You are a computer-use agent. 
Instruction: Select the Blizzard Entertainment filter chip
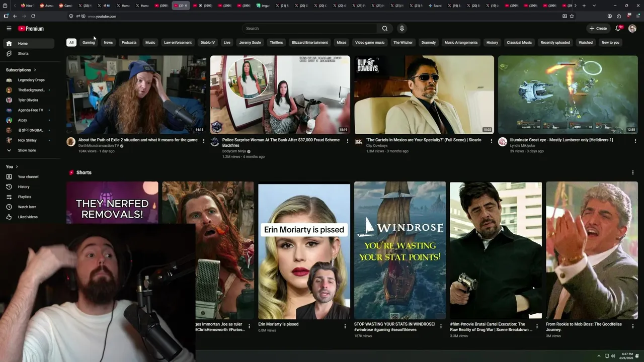click(x=309, y=43)
